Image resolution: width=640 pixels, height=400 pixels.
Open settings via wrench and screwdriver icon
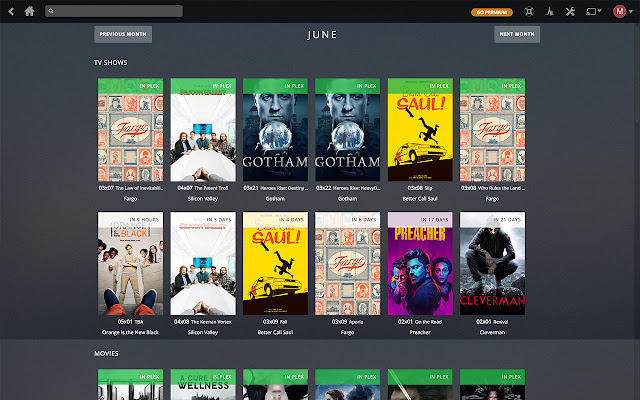[570, 11]
